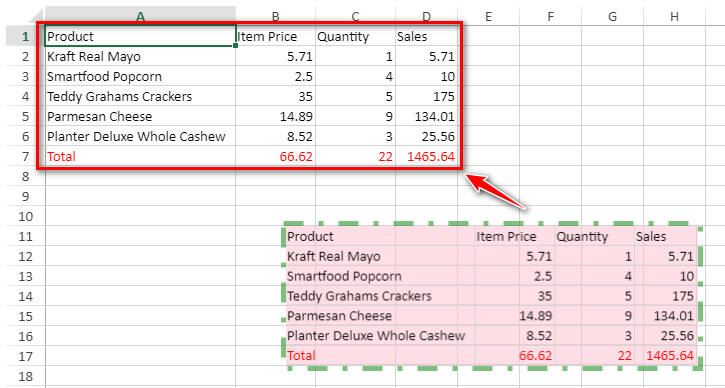Select row 10 header
Image resolution: width=725 pixels, height=388 pixels.
pos(25,216)
